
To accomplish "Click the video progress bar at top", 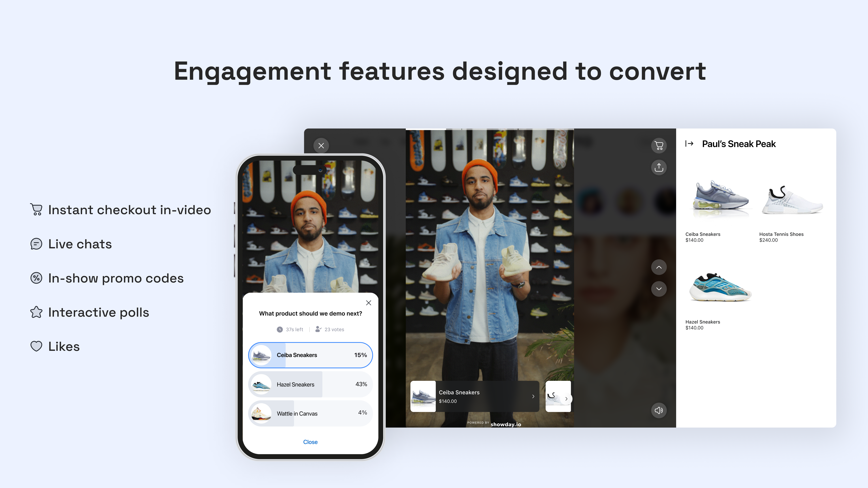I will 490,129.
